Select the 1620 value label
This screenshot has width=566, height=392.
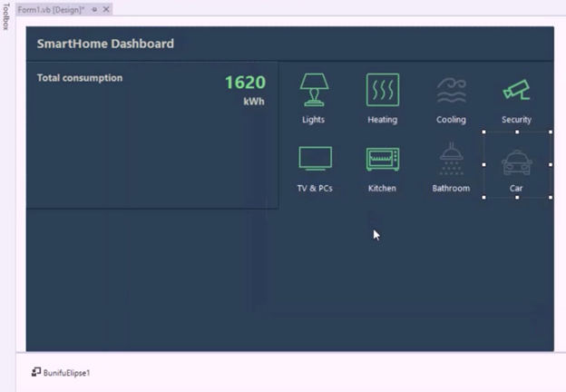(246, 83)
